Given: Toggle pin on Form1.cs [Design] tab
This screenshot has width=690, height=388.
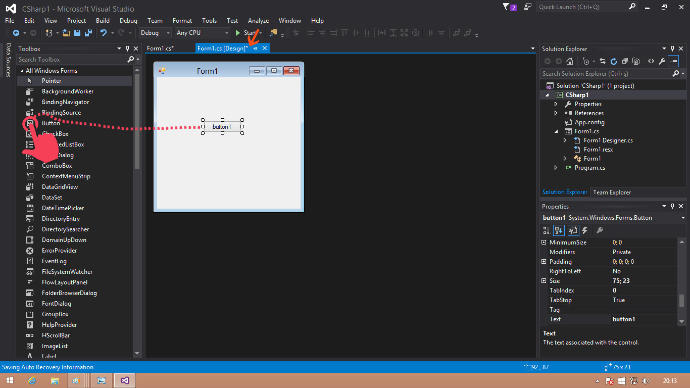Looking at the screenshot, I should tap(255, 48).
